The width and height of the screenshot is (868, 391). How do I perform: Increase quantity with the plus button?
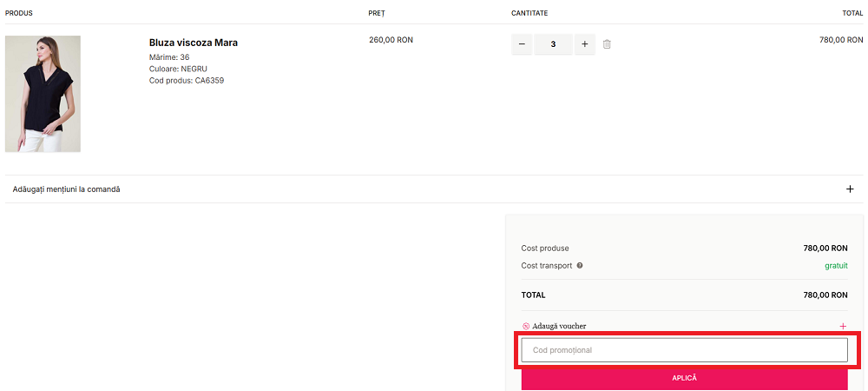pos(584,44)
